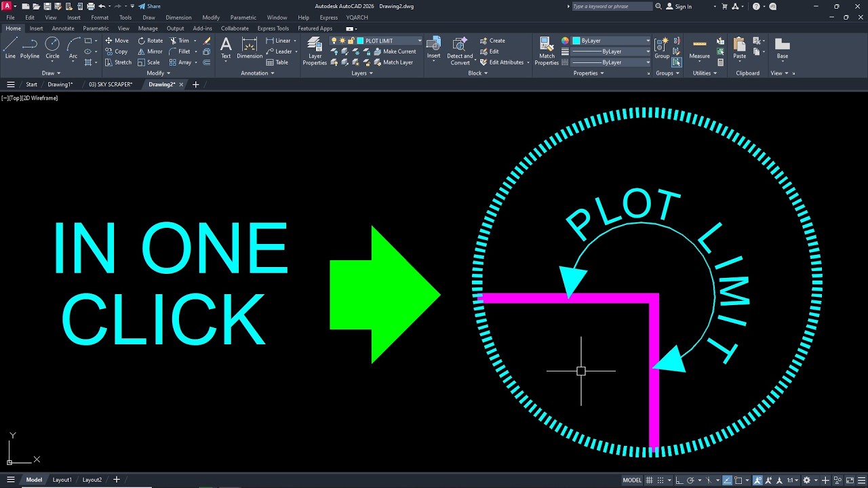
Task: Open the Express Tools ribbon tab
Action: 273,28
